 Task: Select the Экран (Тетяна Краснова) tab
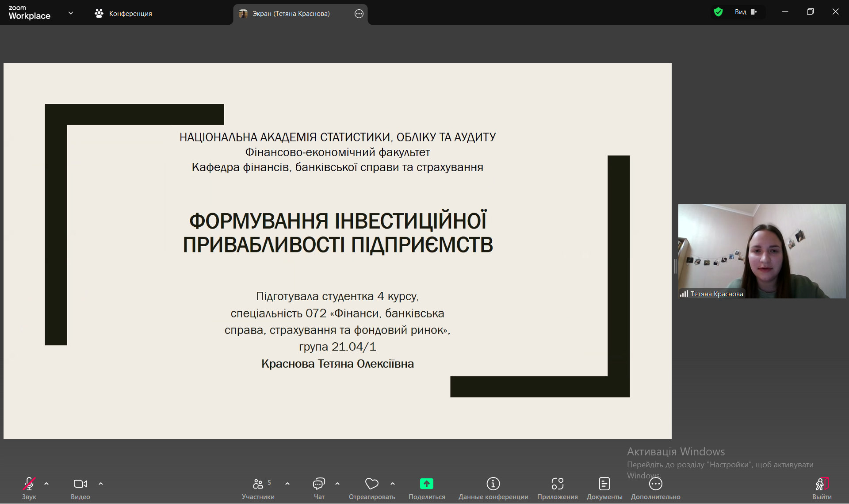coord(291,14)
